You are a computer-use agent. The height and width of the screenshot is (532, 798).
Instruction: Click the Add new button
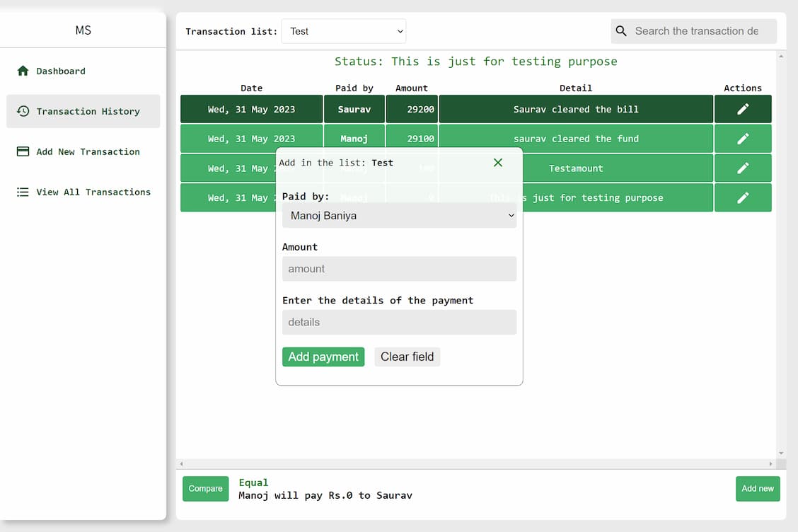[x=757, y=489]
